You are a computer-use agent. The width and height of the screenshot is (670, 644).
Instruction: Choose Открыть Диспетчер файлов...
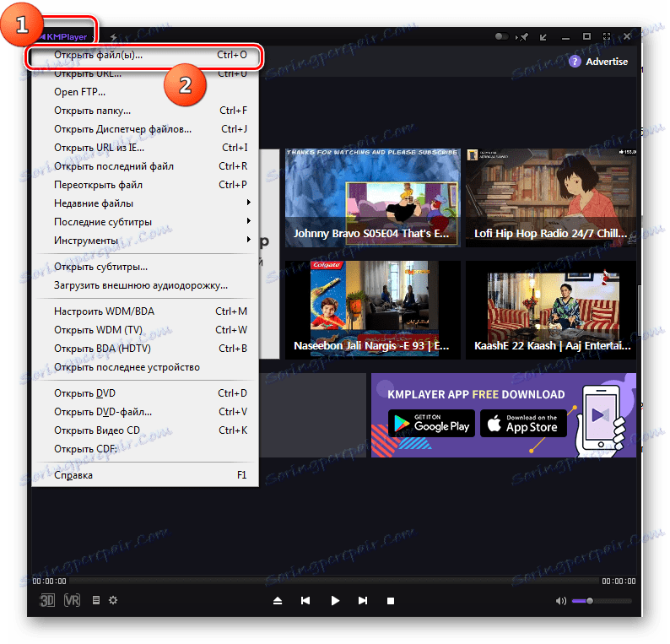pyautogui.click(x=145, y=128)
